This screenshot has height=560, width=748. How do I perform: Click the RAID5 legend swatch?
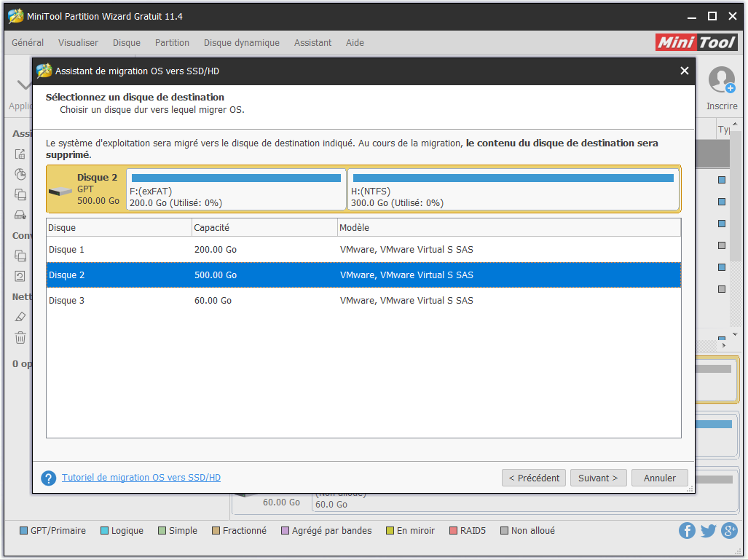coord(453,531)
